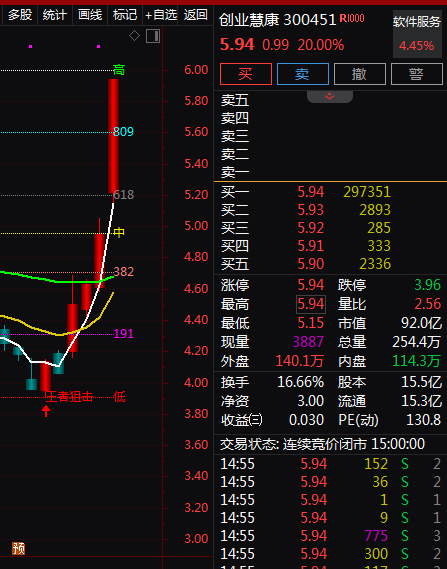Image resolution: width=447 pixels, height=569 pixels.
Task: Click the yellow 中 middle label
Action: pyautogui.click(x=119, y=232)
